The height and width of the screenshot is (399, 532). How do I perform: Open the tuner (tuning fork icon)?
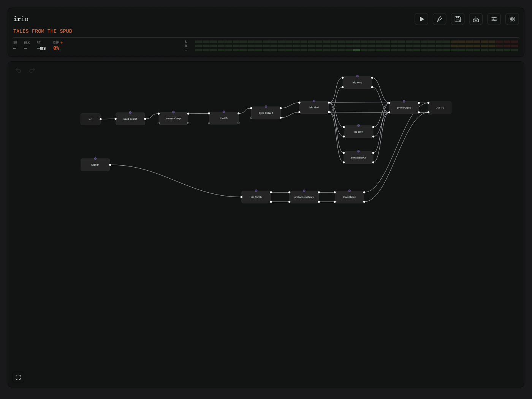[440, 19]
